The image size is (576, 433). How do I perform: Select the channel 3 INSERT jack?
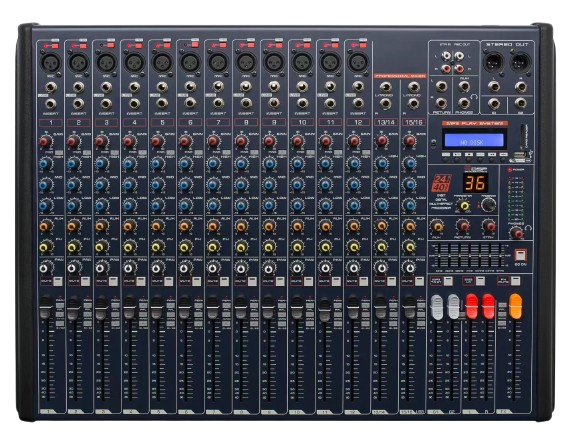[x=106, y=104]
